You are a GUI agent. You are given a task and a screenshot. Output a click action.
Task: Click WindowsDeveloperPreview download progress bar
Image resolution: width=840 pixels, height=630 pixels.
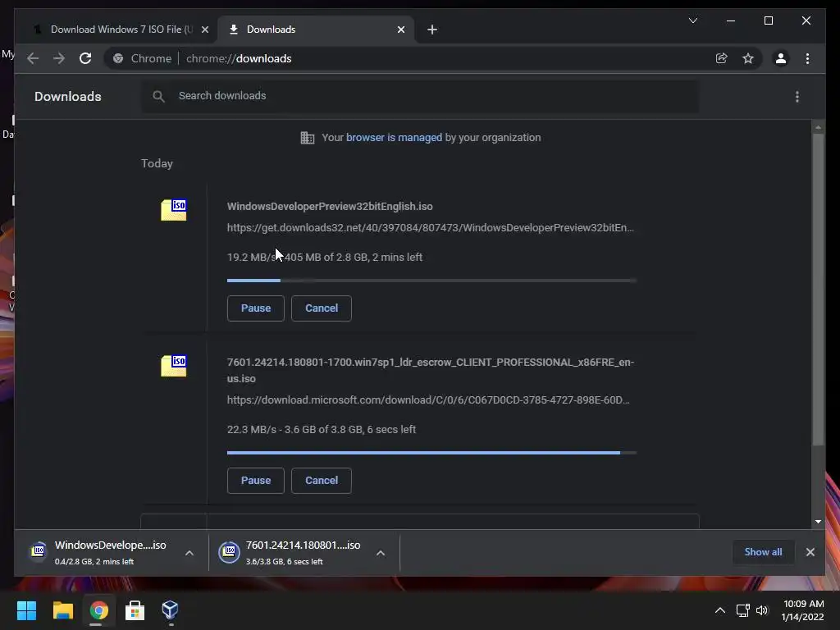click(x=431, y=281)
